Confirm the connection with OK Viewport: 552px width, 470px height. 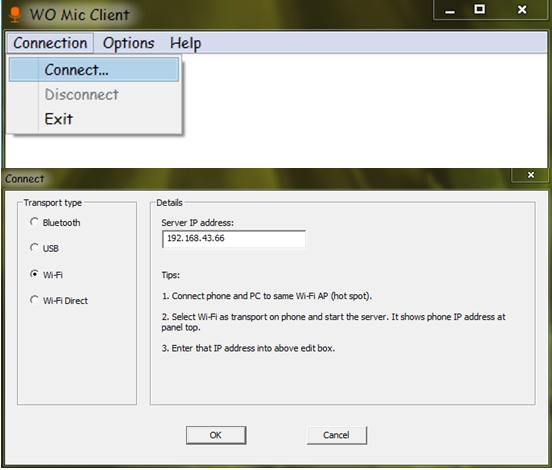[x=216, y=435]
